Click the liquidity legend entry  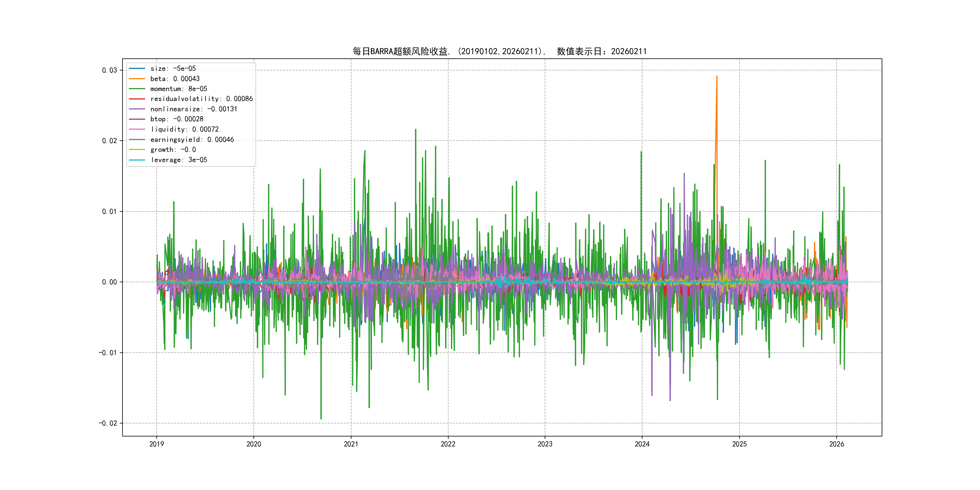(x=184, y=129)
